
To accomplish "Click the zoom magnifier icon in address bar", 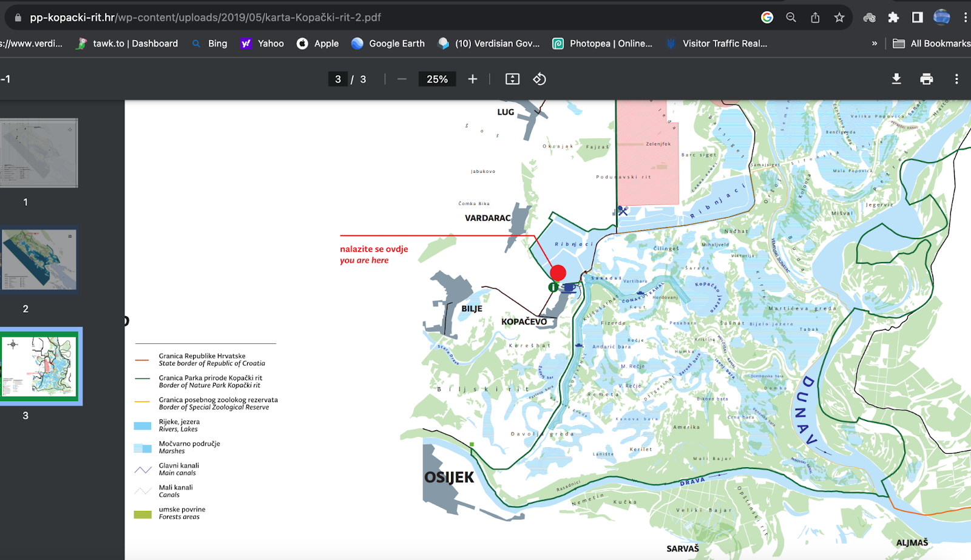I will pyautogui.click(x=791, y=18).
